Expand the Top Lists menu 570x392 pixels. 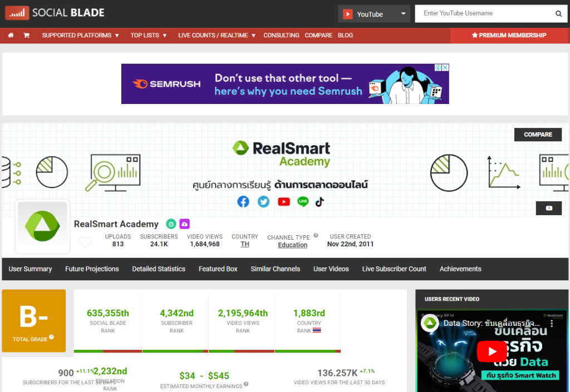[149, 35]
